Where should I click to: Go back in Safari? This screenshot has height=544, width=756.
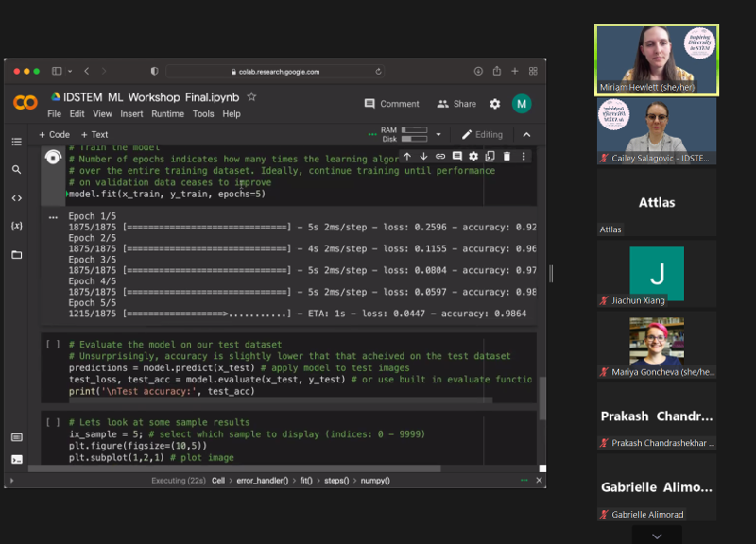pos(87,72)
